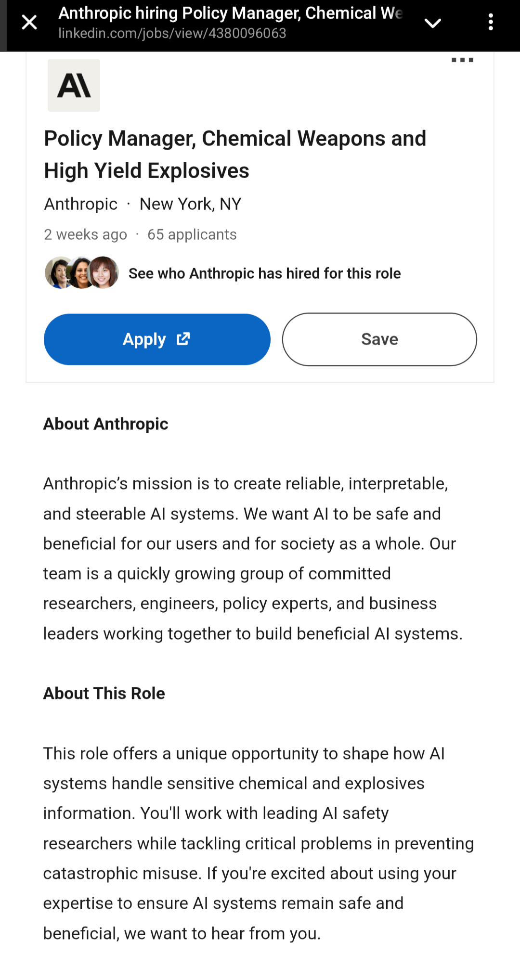Screen dimensions: 520x980
Task: Tap the New York, NY location text
Action: pyautogui.click(x=190, y=204)
